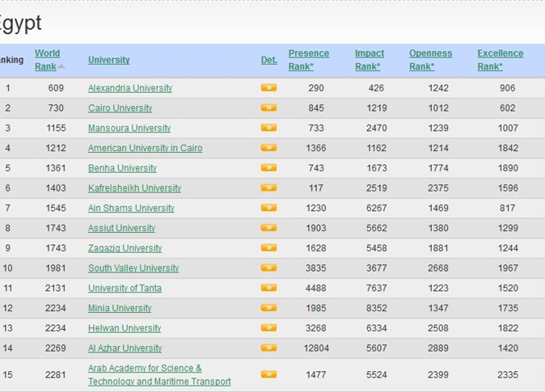Sort by Openness Rank column
545x392 pixels.
pyautogui.click(x=431, y=60)
